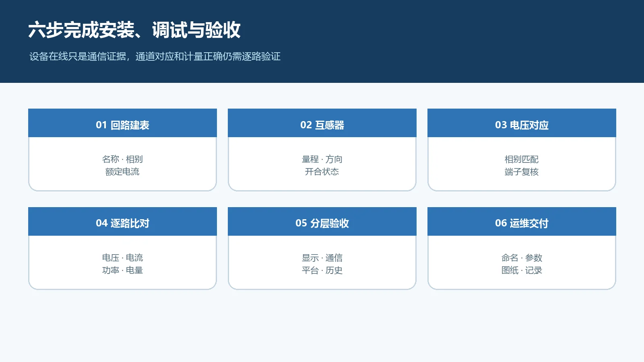The width and height of the screenshot is (644, 362).
Task: Click the 05 分层验收 card header
Action: coord(322,222)
